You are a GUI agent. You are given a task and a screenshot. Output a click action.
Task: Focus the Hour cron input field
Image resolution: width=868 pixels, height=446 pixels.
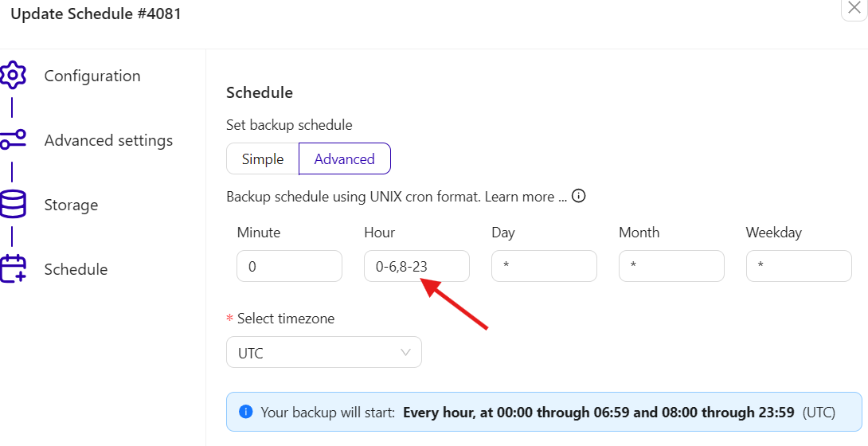click(416, 266)
